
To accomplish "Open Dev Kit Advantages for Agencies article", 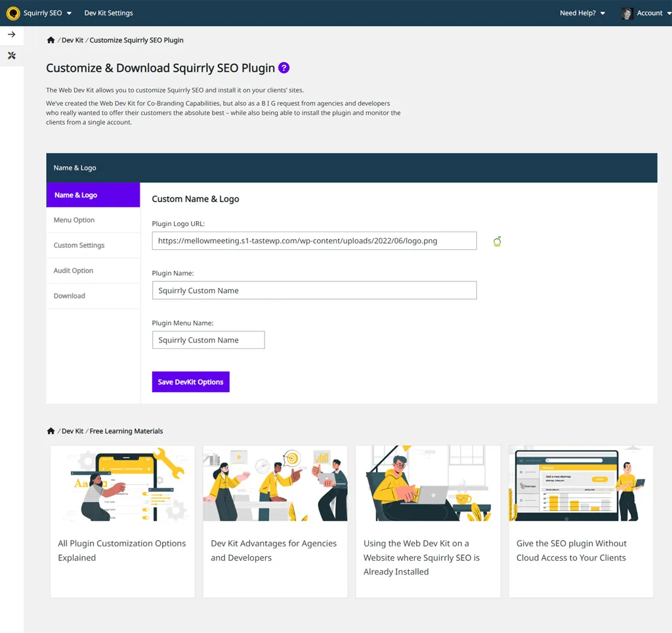I will pyautogui.click(x=274, y=550).
